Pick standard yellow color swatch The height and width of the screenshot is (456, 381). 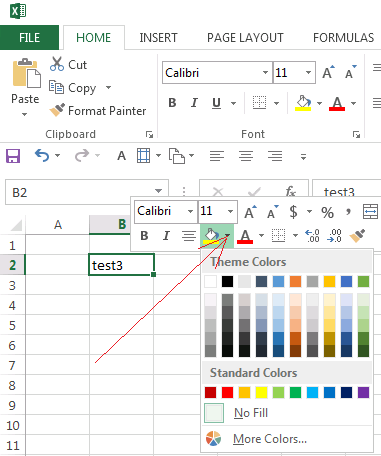click(x=261, y=392)
